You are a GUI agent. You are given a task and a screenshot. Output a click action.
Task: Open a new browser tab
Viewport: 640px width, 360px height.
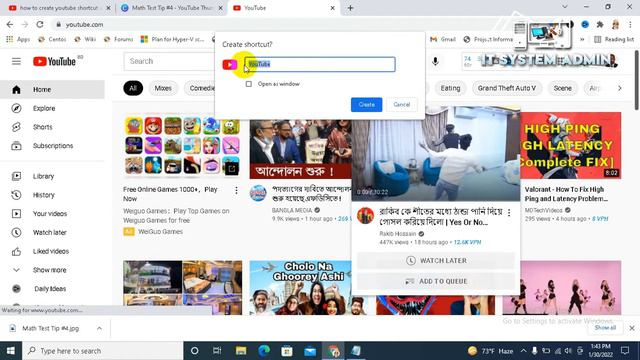pyautogui.click(x=350, y=8)
